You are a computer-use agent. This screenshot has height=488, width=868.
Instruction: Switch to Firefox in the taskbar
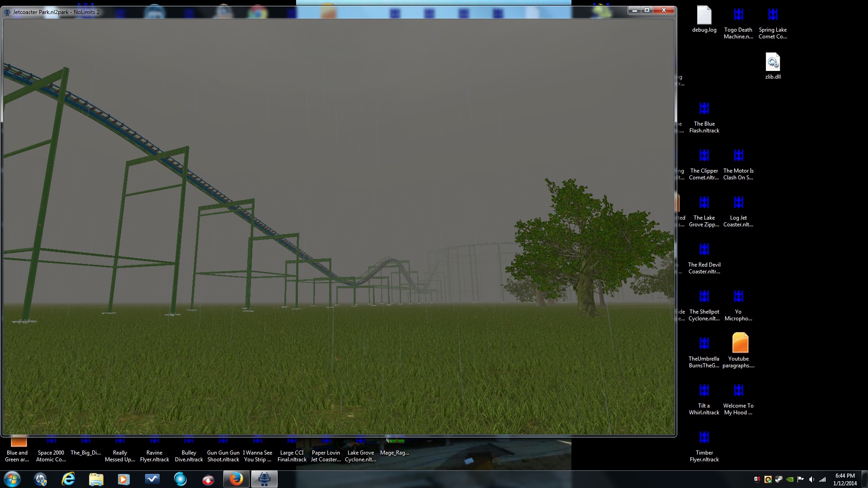coord(236,479)
